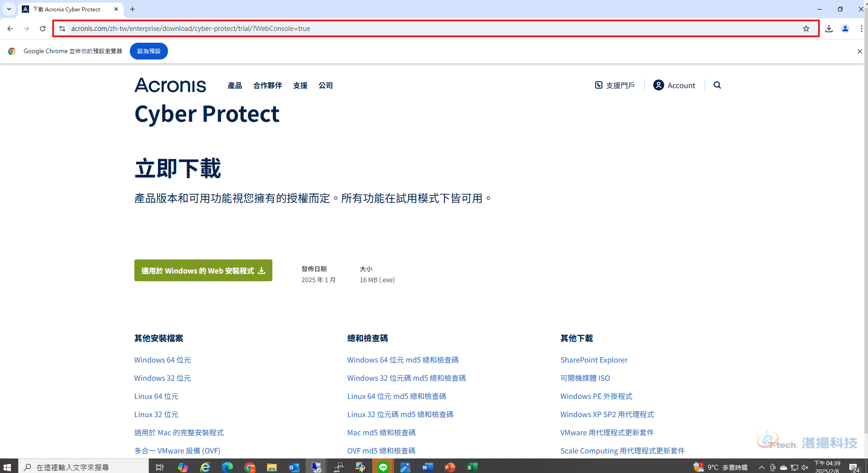Screen dimensions: 868x473
Task: Open PowerPoint from the taskbar
Action: click(x=449, y=467)
